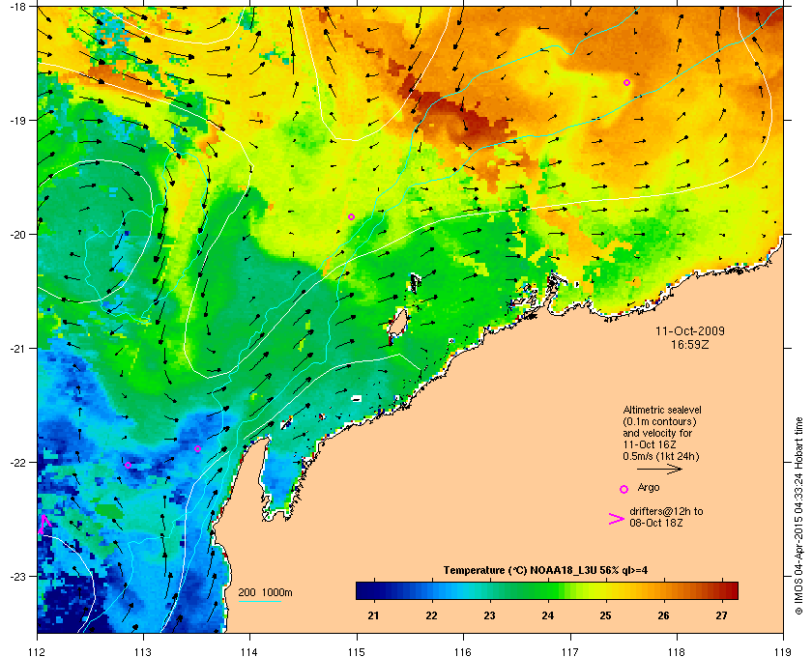This screenshot has height=657, width=812.
Task: Click the colorbar tick label '26'
Action: (663, 615)
